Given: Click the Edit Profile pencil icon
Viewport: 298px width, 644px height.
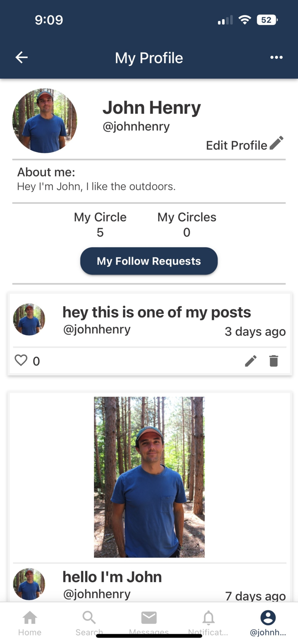Looking at the screenshot, I should coord(276,143).
